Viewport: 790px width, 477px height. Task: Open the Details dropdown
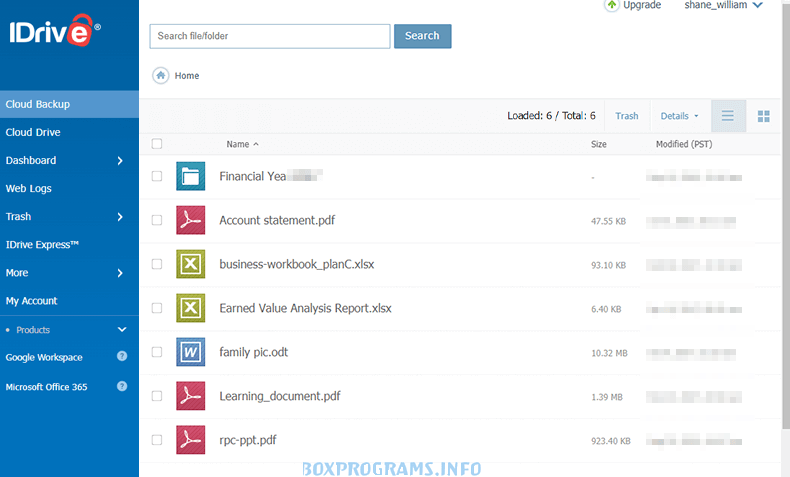point(679,116)
